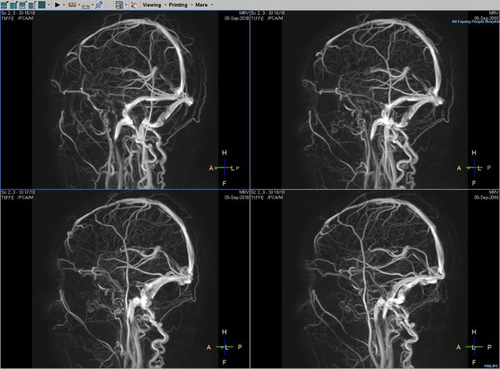Image resolution: width=500 pixels, height=369 pixels.
Task: Open the dropdown arrow next to play button
Action: [x=64, y=5]
